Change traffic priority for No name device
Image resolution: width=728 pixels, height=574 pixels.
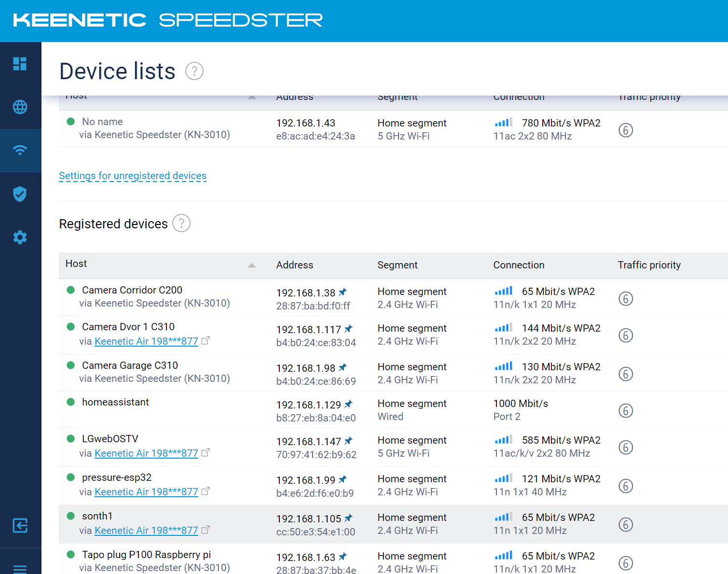pos(626,130)
